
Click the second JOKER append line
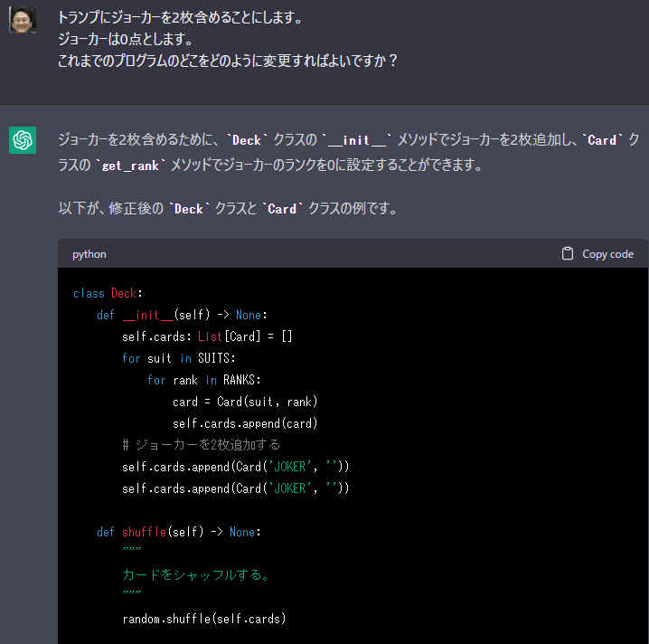pyautogui.click(x=236, y=488)
